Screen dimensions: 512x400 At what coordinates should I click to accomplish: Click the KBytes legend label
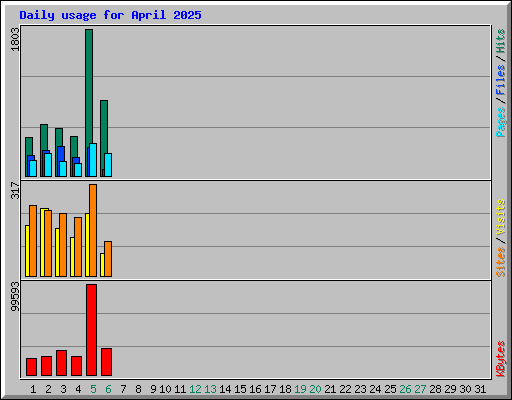500,359
